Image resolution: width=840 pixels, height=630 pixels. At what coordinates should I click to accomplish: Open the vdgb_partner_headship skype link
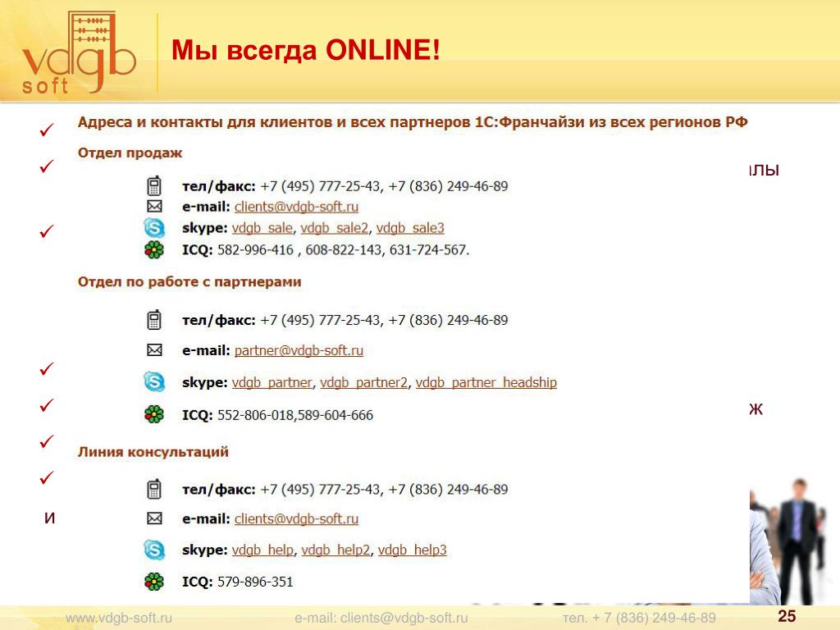point(486,382)
